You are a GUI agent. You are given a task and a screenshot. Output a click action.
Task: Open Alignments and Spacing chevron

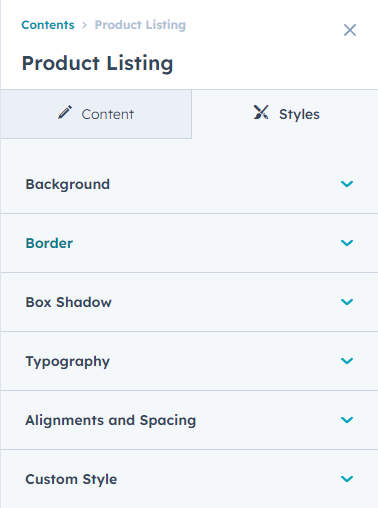click(x=347, y=420)
